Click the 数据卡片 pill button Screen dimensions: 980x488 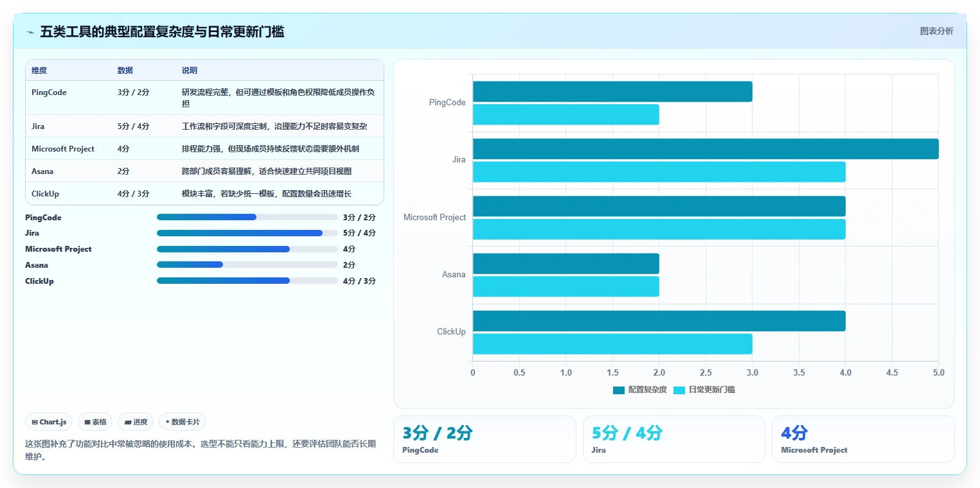183,422
